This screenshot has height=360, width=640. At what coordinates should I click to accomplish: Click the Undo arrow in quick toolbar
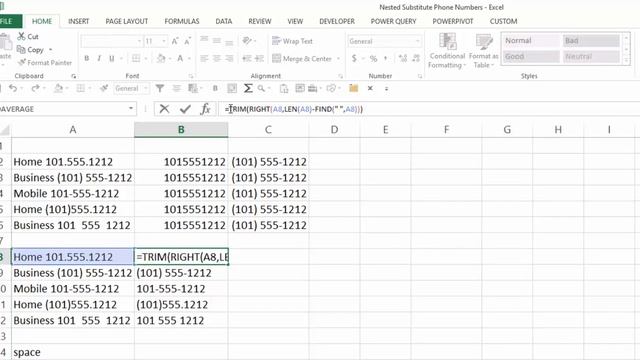tap(13, 88)
